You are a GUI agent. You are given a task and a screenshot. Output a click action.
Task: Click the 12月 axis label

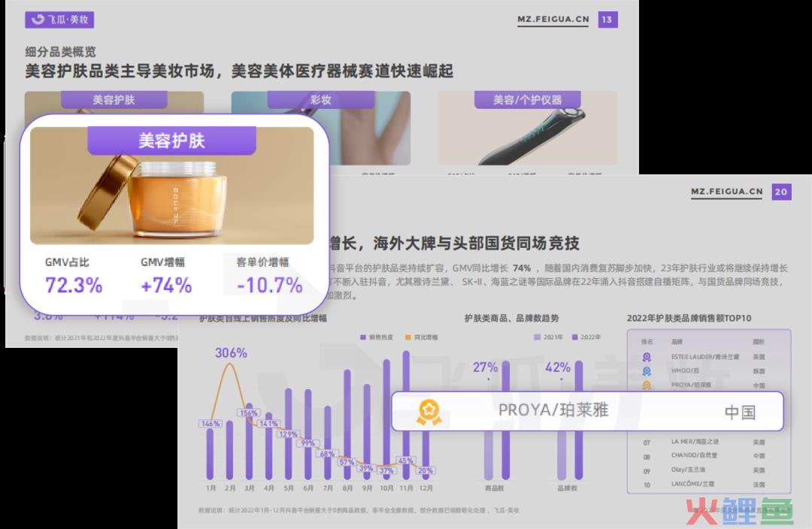pyautogui.click(x=426, y=488)
